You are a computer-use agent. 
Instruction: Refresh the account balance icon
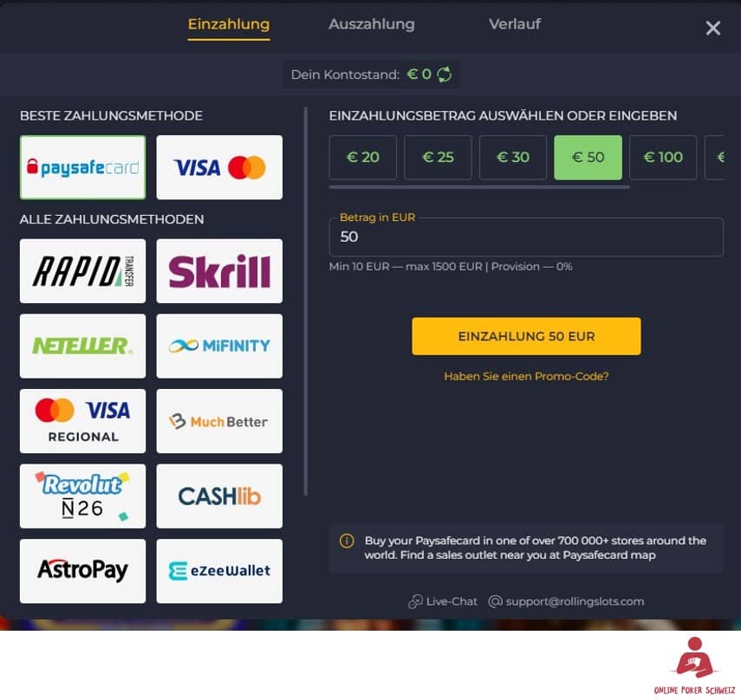[444, 75]
